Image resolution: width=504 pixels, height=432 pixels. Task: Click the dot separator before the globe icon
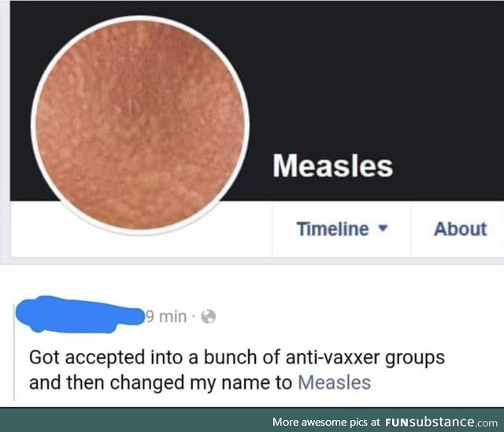tap(194, 317)
